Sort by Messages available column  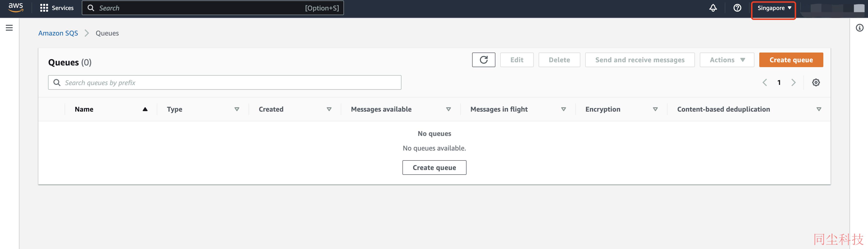pos(448,109)
